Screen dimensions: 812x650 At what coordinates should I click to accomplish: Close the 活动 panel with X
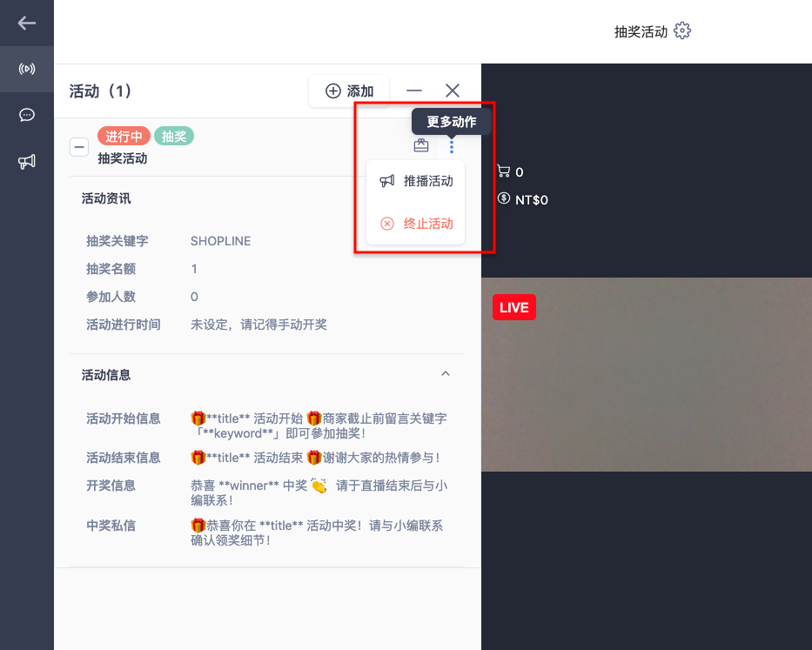(452, 90)
